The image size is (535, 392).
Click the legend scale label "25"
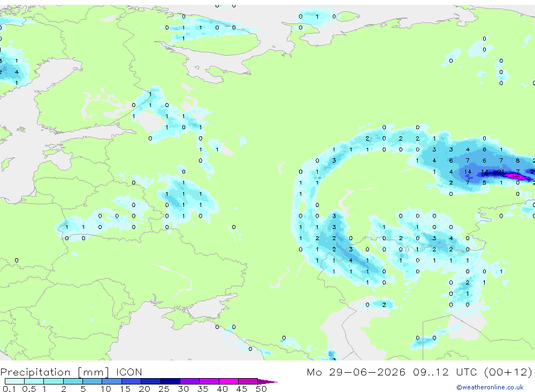(164, 389)
